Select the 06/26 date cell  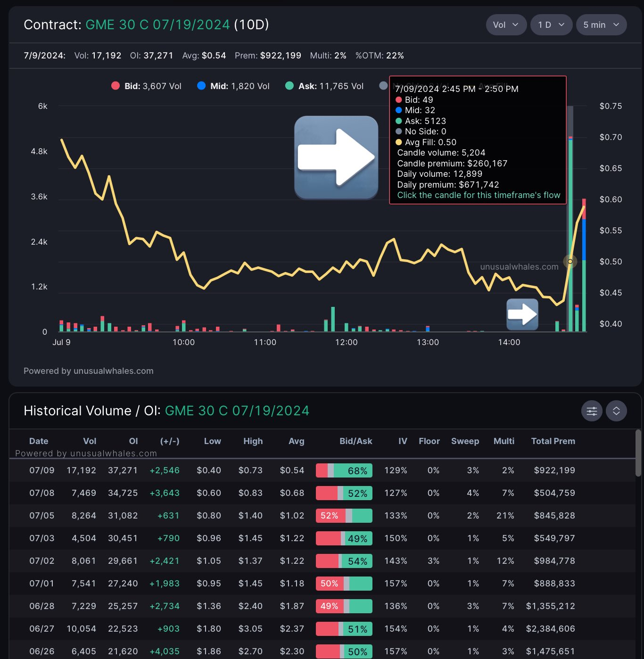coord(42,651)
